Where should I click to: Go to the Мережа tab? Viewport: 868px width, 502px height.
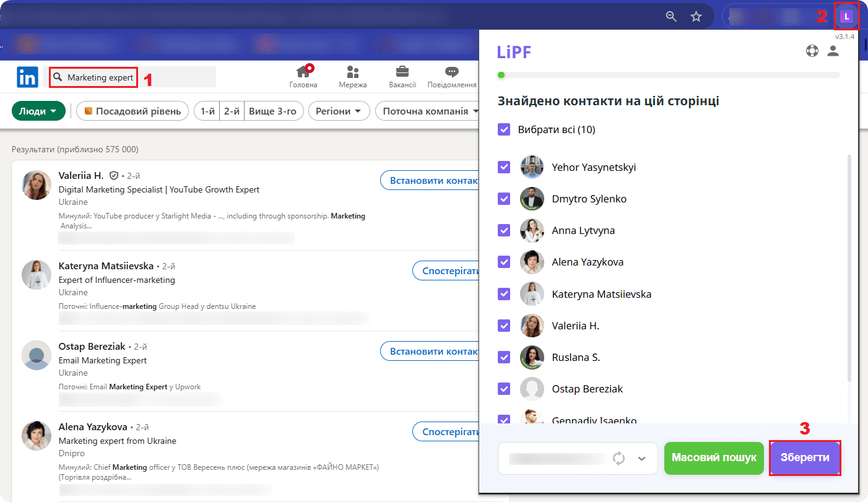point(352,77)
